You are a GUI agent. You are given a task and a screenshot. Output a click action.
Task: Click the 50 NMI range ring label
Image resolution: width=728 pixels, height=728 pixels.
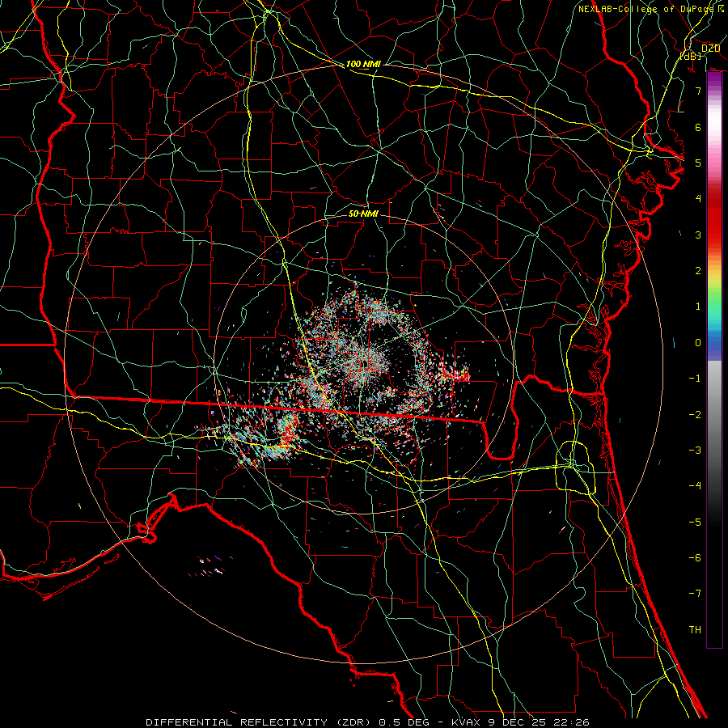point(363,214)
